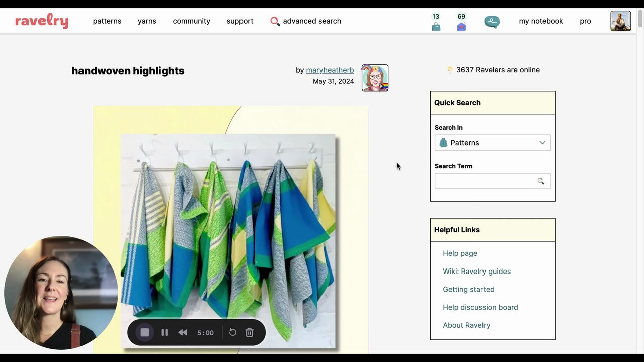Click the handwoven highlights heading

click(128, 71)
